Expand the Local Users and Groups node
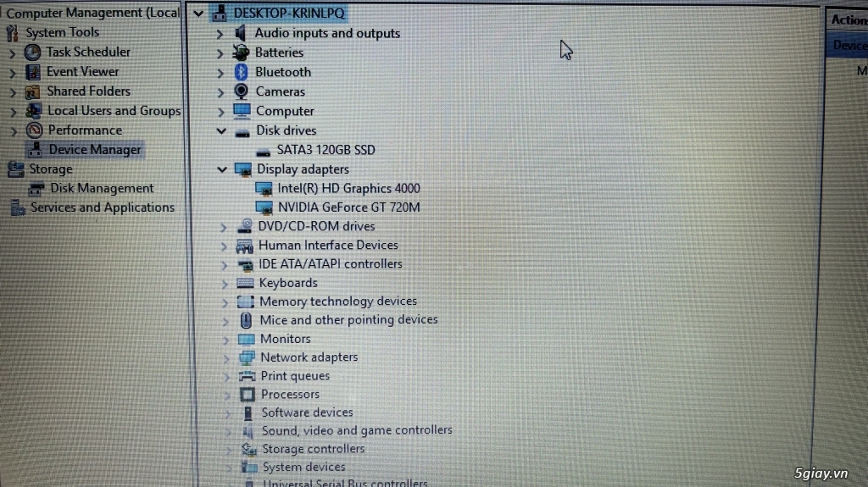The image size is (868, 487). [x=14, y=112]
